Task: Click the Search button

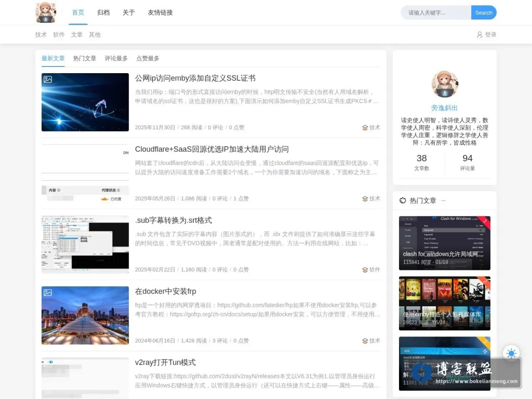Action: point(484,12)
